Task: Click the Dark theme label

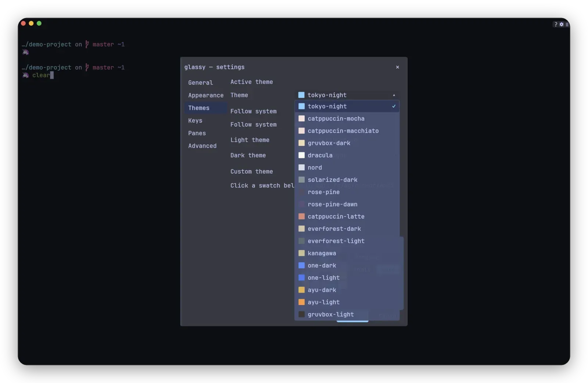Action: click(x=248, y=155)
